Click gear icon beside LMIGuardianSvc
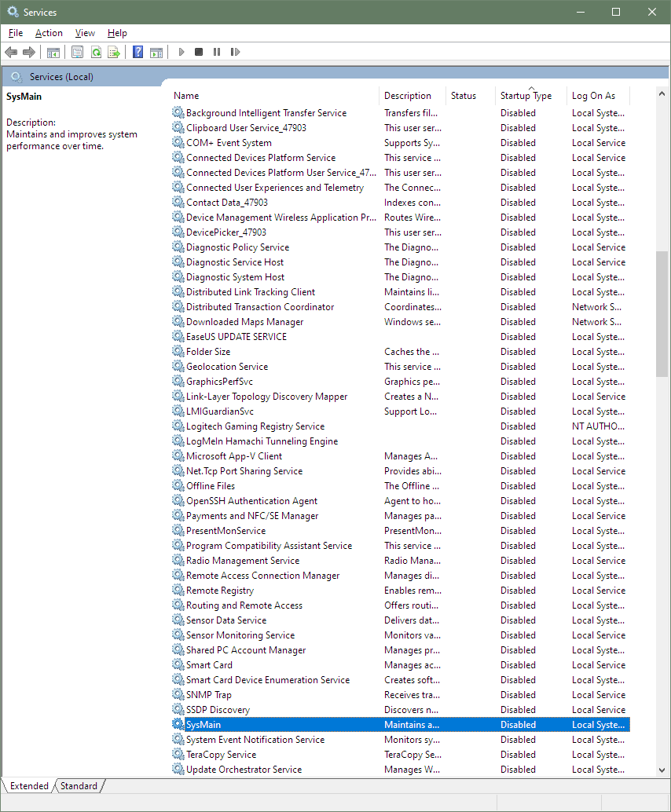671x812 pixels. 178,411
